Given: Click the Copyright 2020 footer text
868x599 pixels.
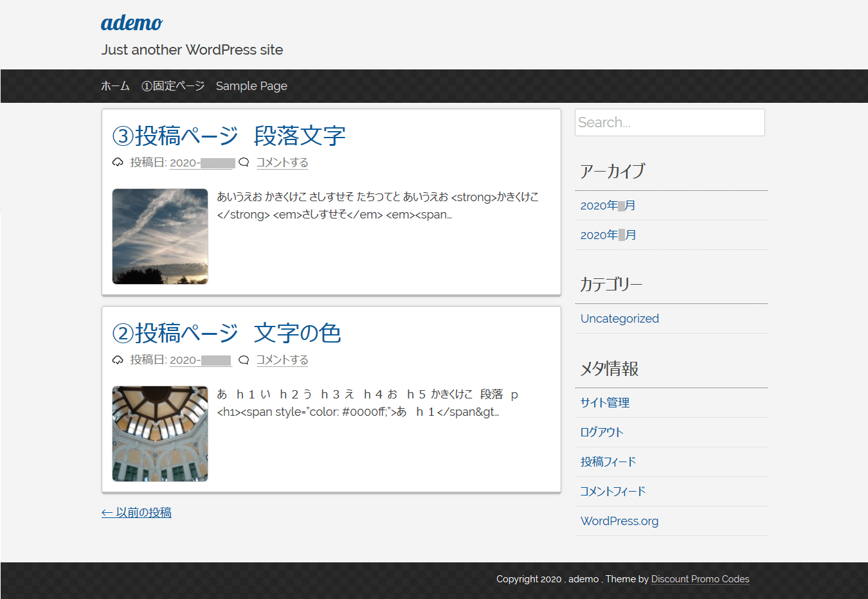Looking at the screenshot, I should point(529,579).
